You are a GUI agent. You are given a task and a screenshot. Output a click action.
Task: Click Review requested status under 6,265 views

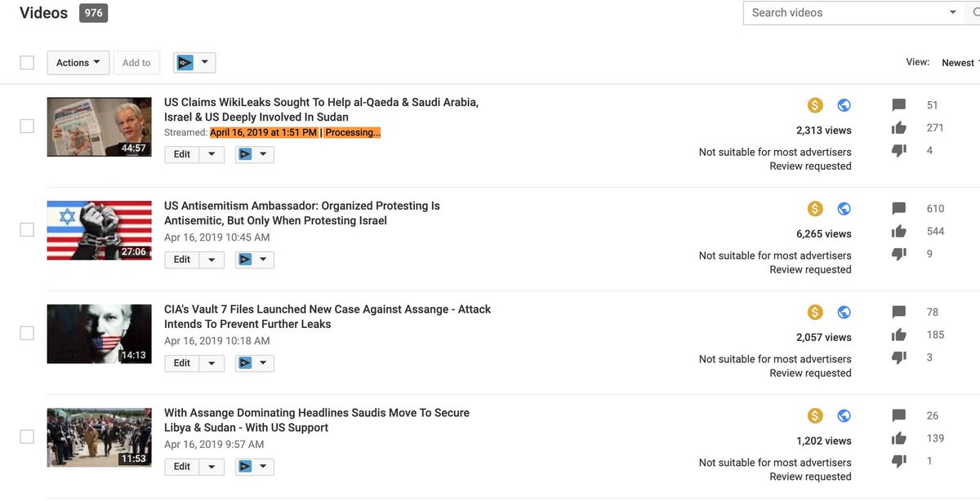click(810, 269)
